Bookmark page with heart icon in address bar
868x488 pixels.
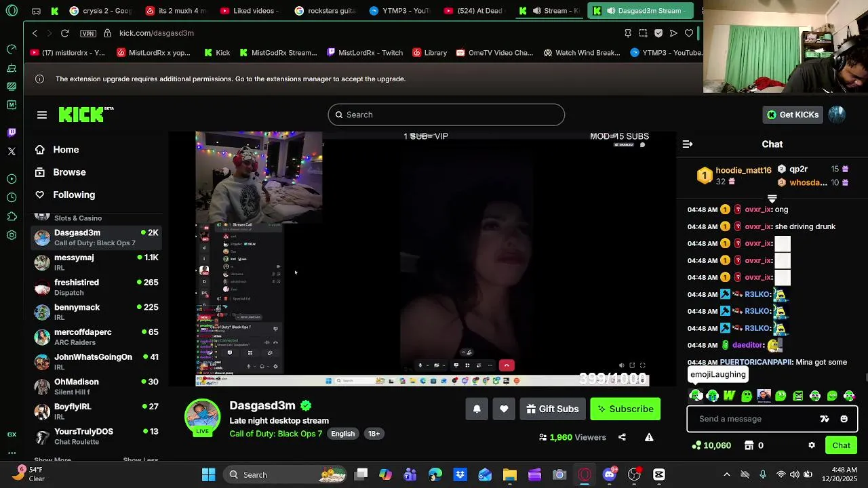[x=689, y=33]
